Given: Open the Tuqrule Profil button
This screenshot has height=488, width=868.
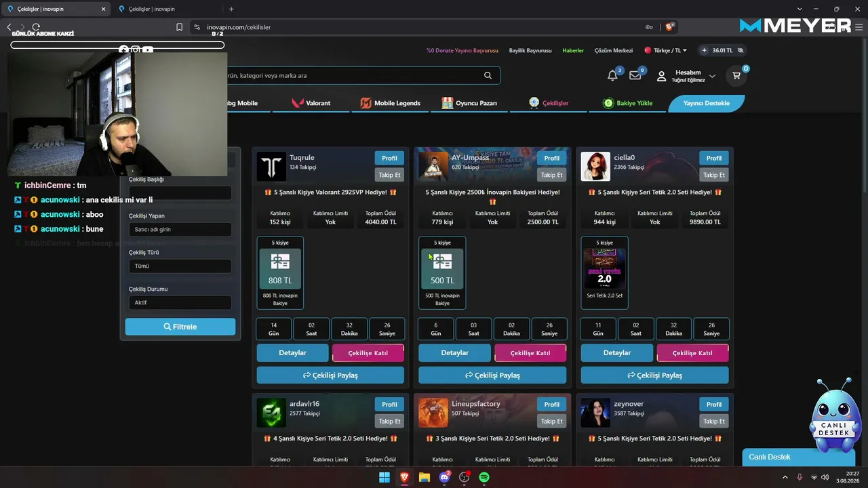Looking at the screenshot, I should click(x=389, y=158).
